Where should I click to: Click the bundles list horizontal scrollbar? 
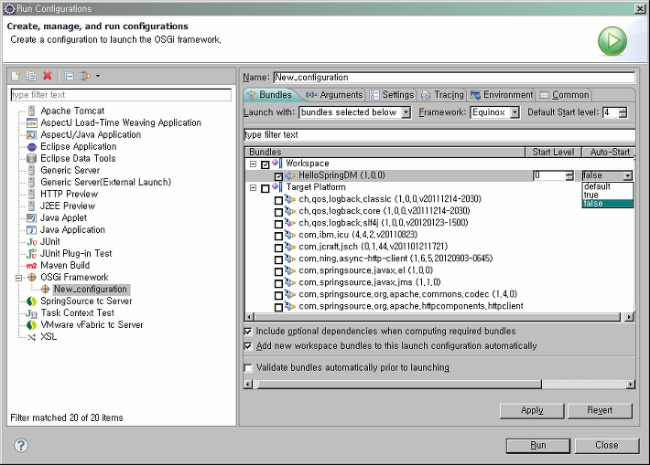coord(439,317)
